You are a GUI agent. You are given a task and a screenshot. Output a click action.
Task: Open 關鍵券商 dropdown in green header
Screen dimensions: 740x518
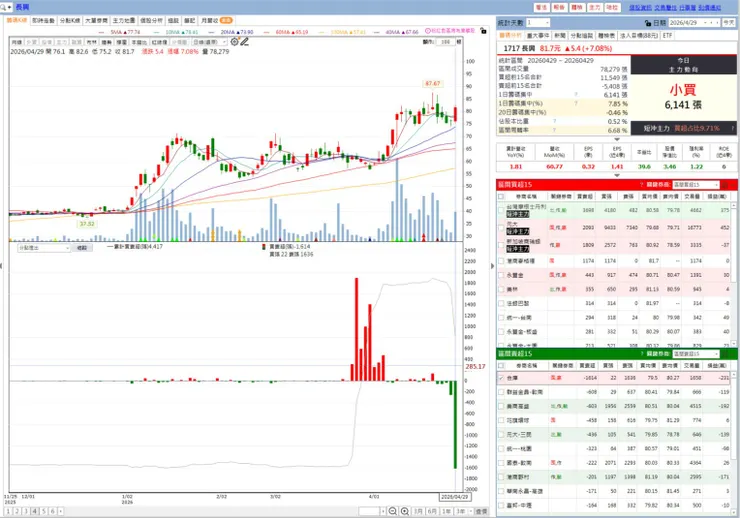pyautogui.click(x=696, y=353)
